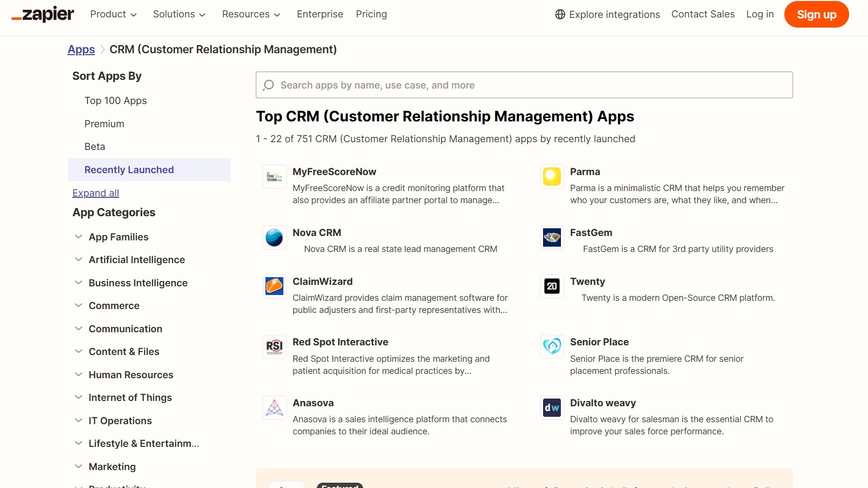Go to the Pricing page
This screenshot has width=868, height=488.
(x=371, y=14)
